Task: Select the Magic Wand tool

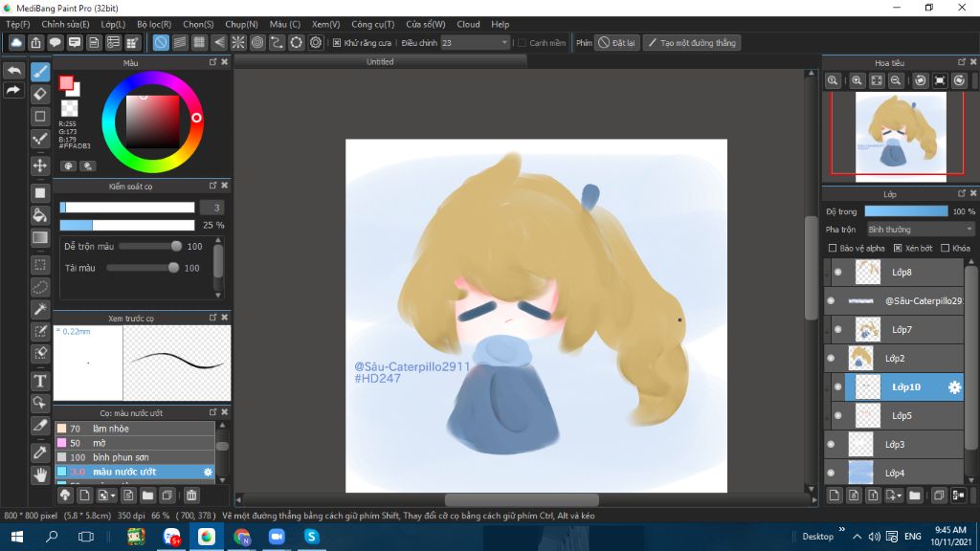Action: pos(40,309)
